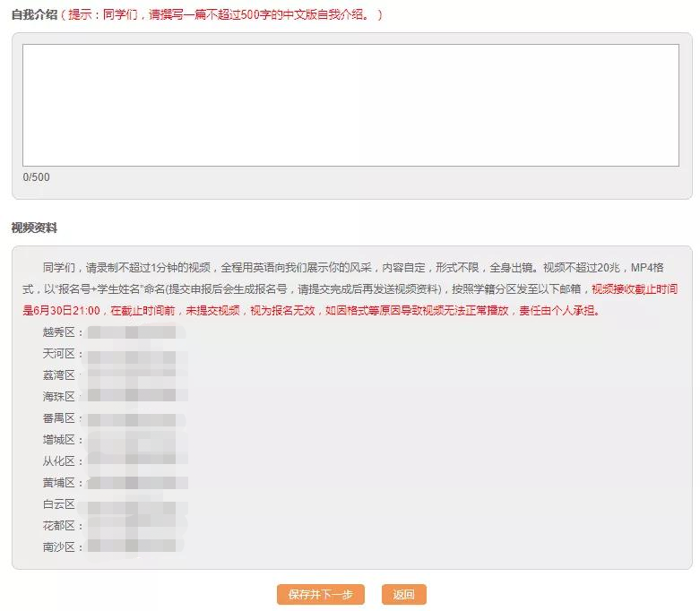Click the 返回 button
The width and height of the screenshot is (700, 611).
(404, 595)
